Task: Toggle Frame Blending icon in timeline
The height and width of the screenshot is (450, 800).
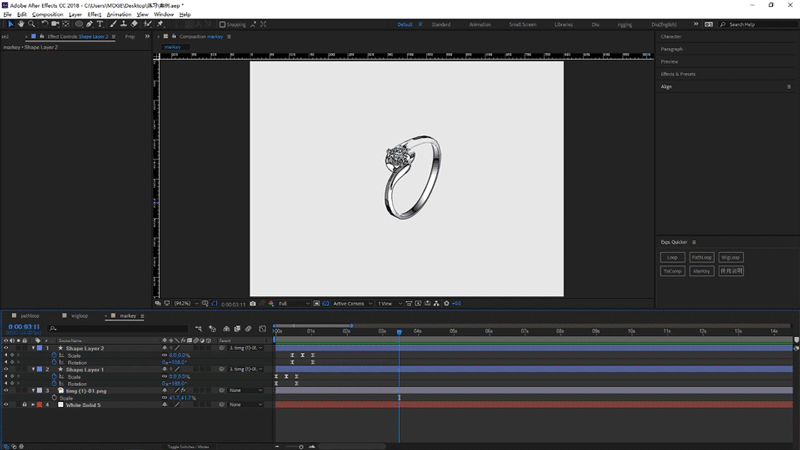Action: 237,329
